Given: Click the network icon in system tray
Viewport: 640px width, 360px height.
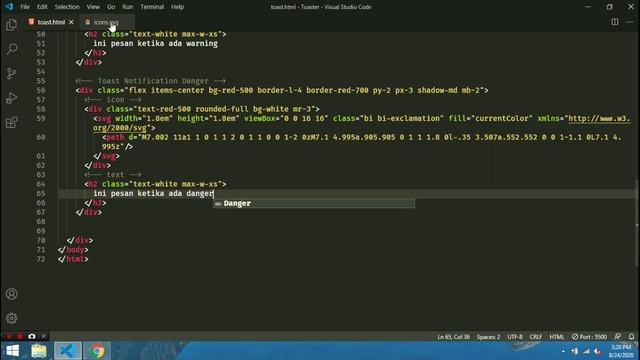Looking at the screenshot, I should pyautogui.click(x=586, y=351).
